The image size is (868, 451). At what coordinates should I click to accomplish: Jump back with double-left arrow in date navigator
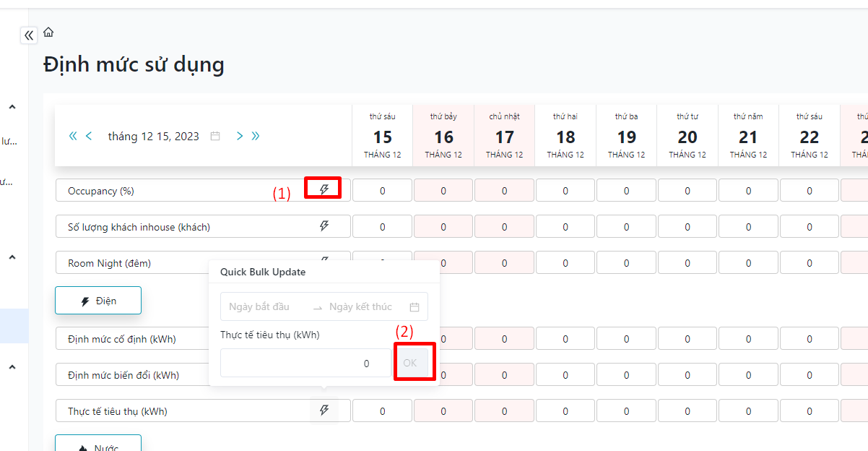tap(73, 136)
